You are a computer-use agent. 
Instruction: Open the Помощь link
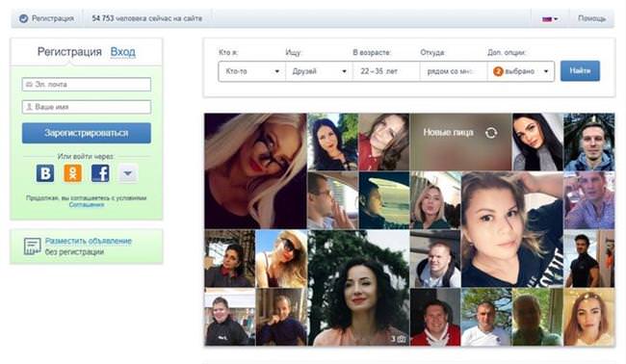point(591,18)
